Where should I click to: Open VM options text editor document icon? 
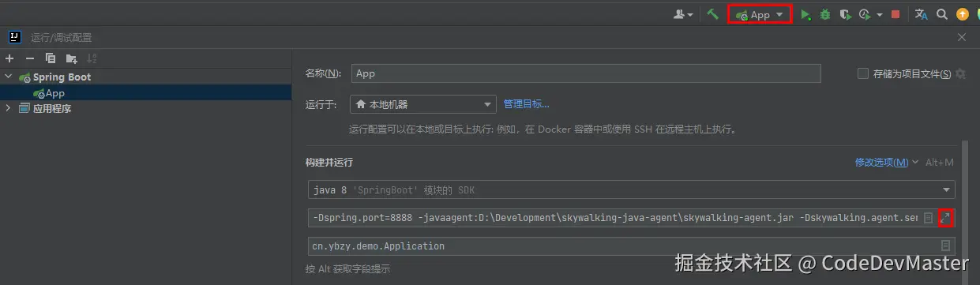(x=928, y=217)
